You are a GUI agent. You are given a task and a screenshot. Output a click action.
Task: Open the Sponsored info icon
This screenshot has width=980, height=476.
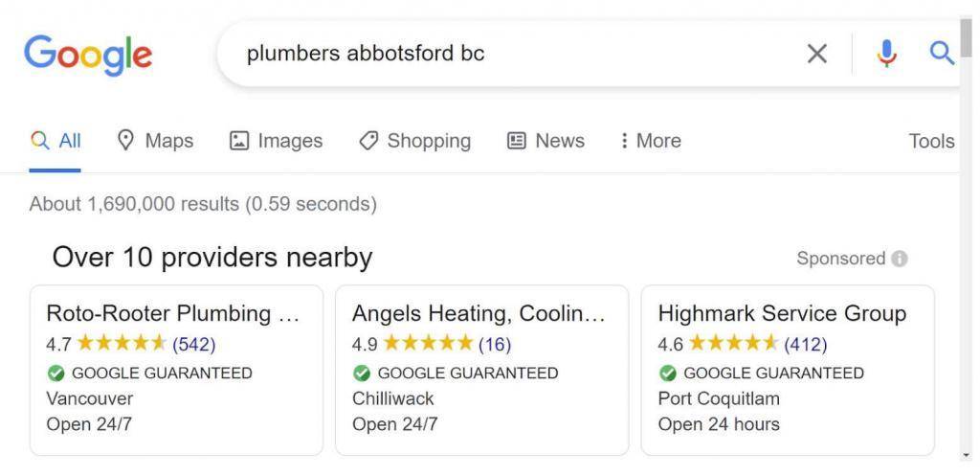(x=900, y=259)
